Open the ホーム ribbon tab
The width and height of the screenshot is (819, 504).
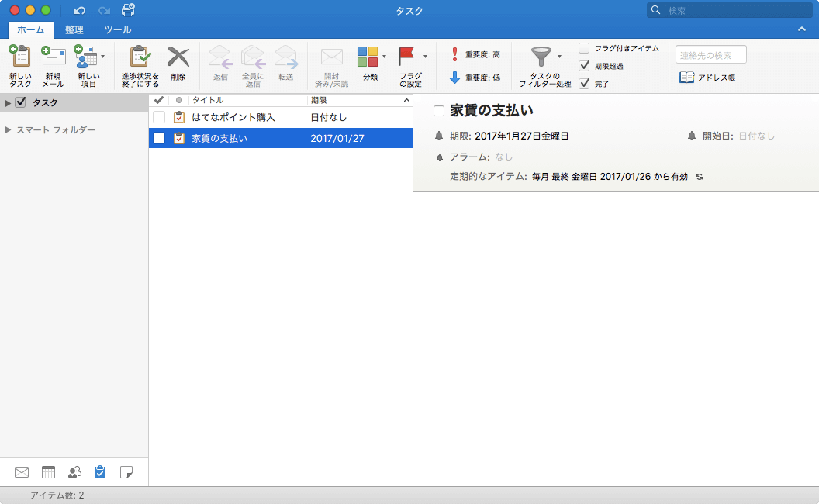(31, 29)
